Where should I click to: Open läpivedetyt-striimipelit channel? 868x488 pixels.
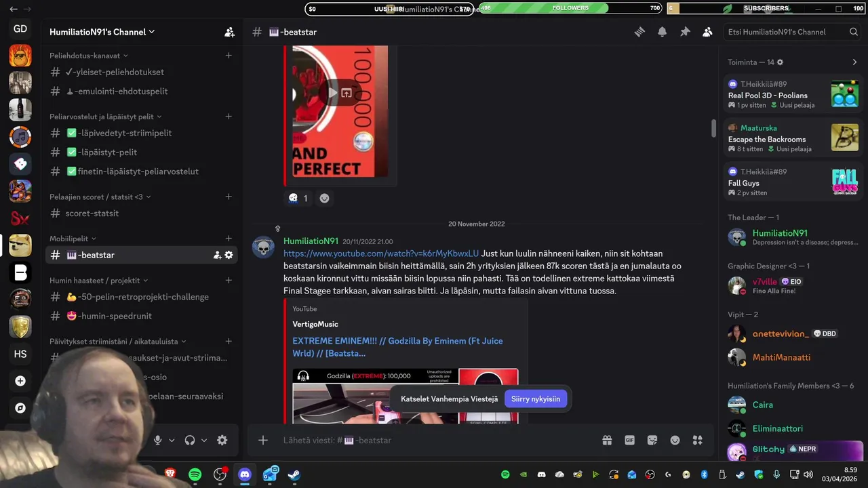point(141,133)
